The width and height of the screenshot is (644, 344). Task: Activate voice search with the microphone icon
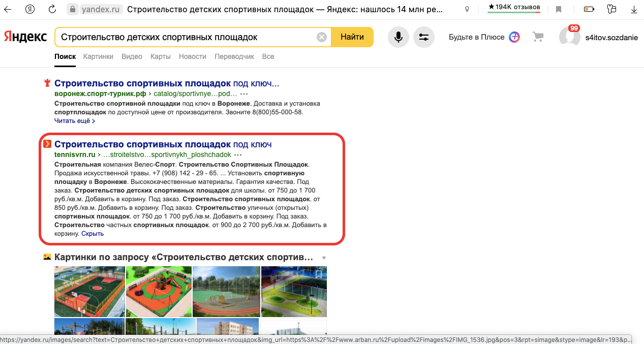click(x=398, y=37)
